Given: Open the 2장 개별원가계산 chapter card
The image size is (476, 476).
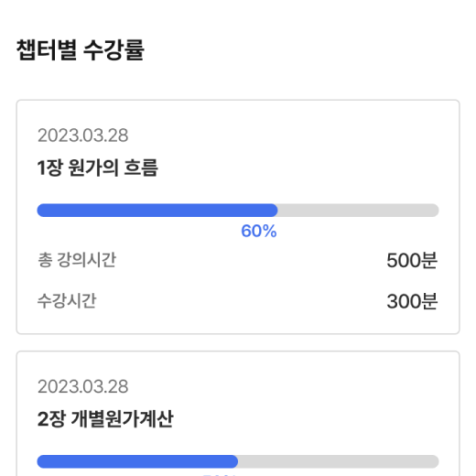Looking at the screenshot, I should click(238, 414).
